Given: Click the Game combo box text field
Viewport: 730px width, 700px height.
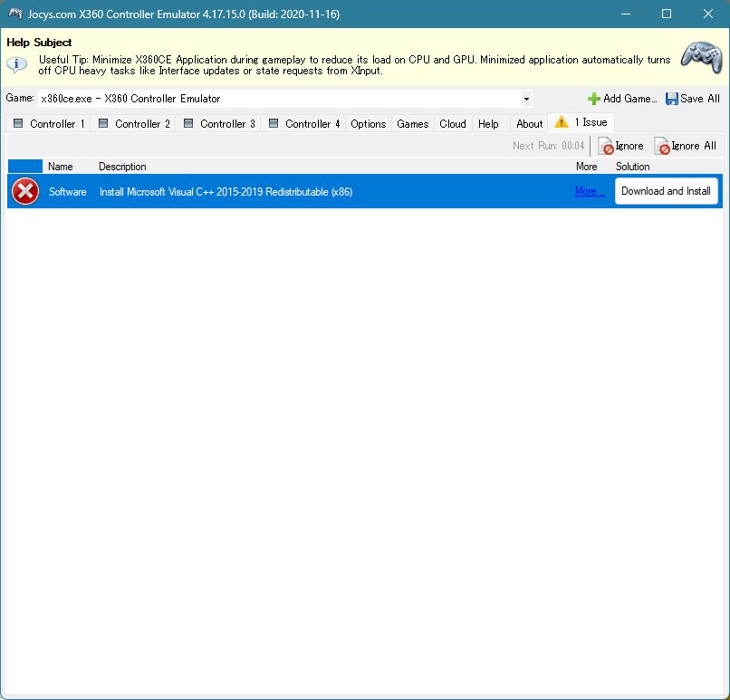Looking at the screenshot, I should click(272, 99).
